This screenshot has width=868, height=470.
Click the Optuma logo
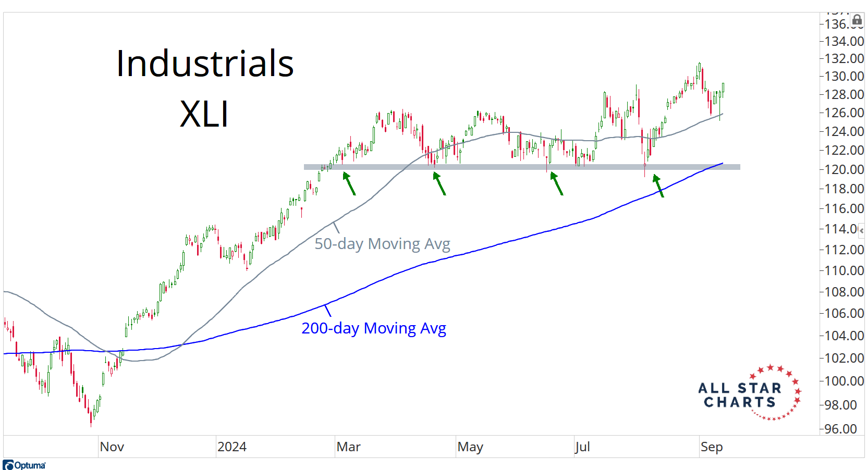click(x=25, y=465)
